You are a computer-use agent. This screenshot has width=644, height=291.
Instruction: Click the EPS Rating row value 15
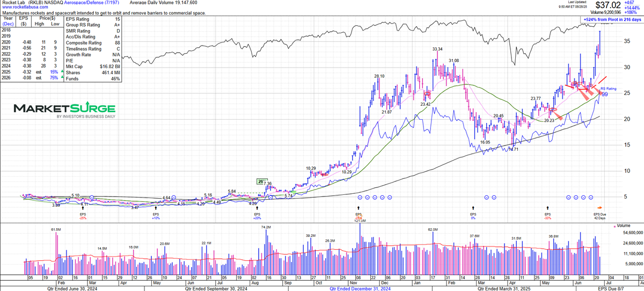(118, 19)
